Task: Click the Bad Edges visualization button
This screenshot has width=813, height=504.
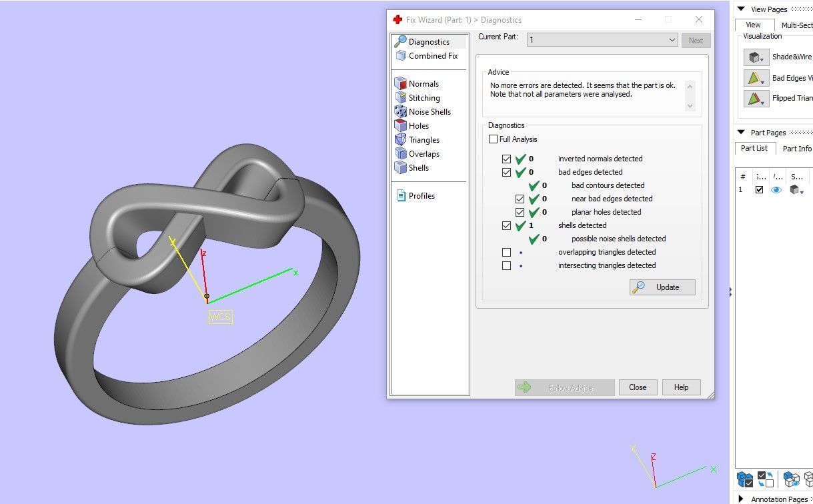Action: pos(756,78)
